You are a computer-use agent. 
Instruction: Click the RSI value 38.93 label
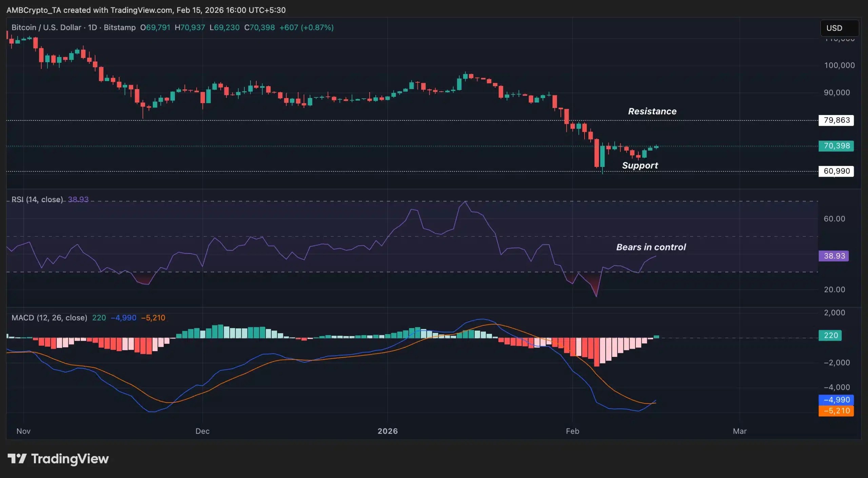click(x=834, y=256)
